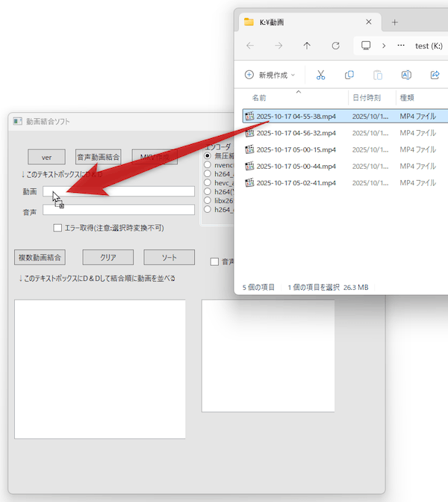
Task: Click the PC monitor icon in address bar
Action: click(366, 46)
